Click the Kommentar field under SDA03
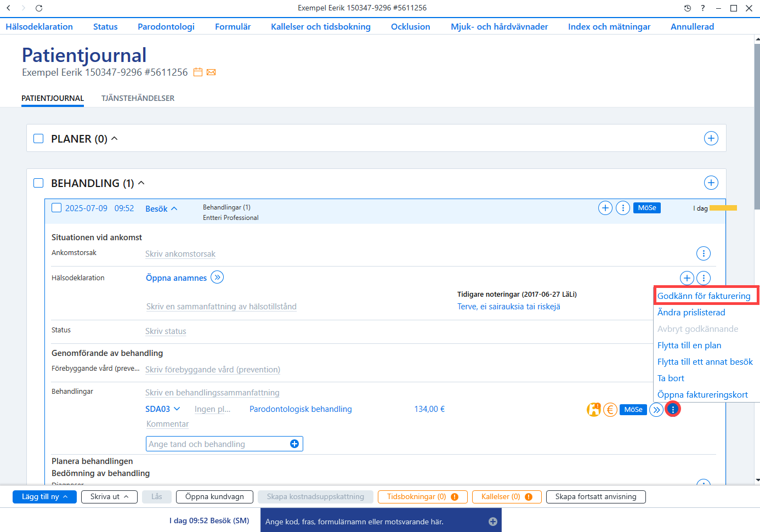760x532 pixels. pos(167,424)
